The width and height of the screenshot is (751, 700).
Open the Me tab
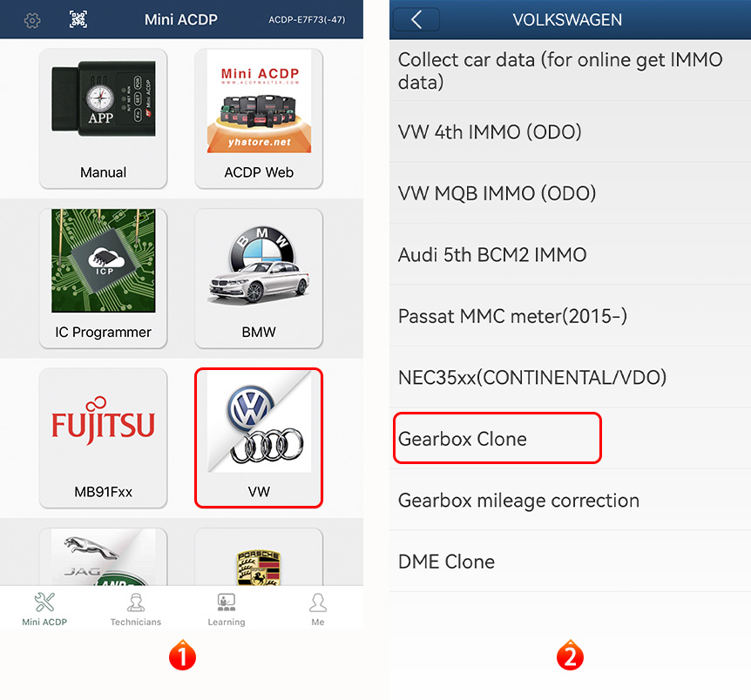tap(317, 609)
